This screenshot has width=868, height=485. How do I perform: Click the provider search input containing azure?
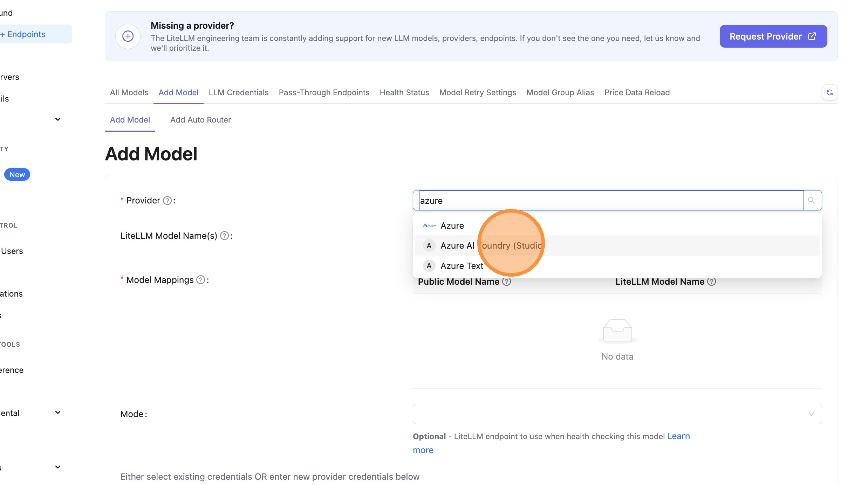pyautogui.click(x=596, y=200)
